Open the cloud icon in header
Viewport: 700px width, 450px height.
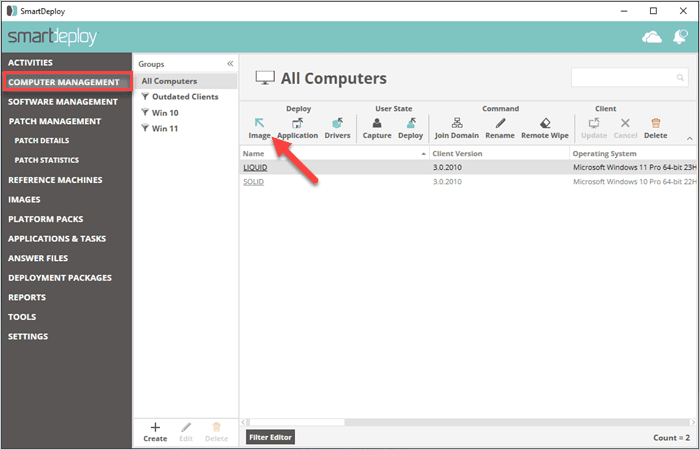652,37
